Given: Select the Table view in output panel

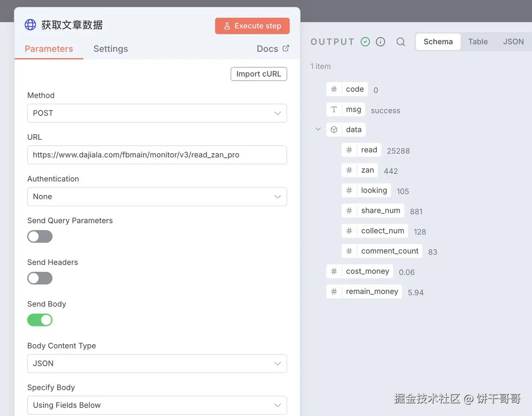Looking at the screenshot, I should [478, 41].
